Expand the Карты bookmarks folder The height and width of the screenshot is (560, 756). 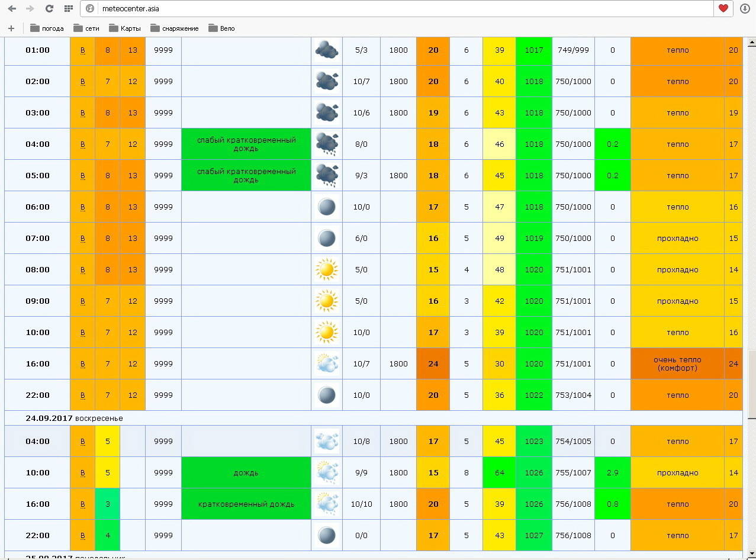125,28
